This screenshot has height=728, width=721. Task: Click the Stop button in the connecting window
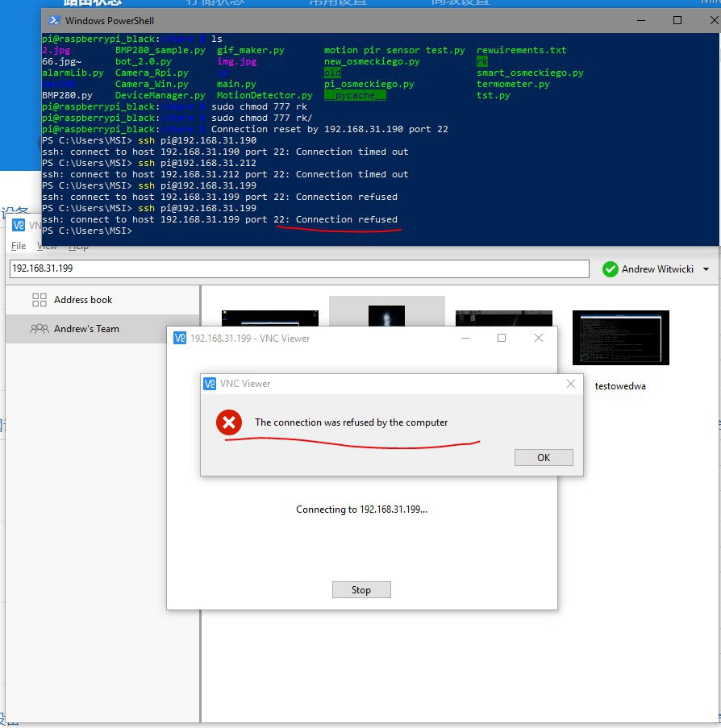click(361, 589)
